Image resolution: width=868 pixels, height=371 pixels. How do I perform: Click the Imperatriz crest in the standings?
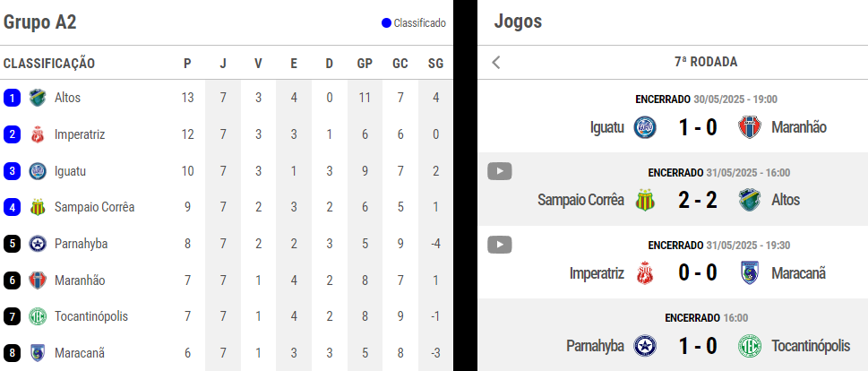point(38,134)
